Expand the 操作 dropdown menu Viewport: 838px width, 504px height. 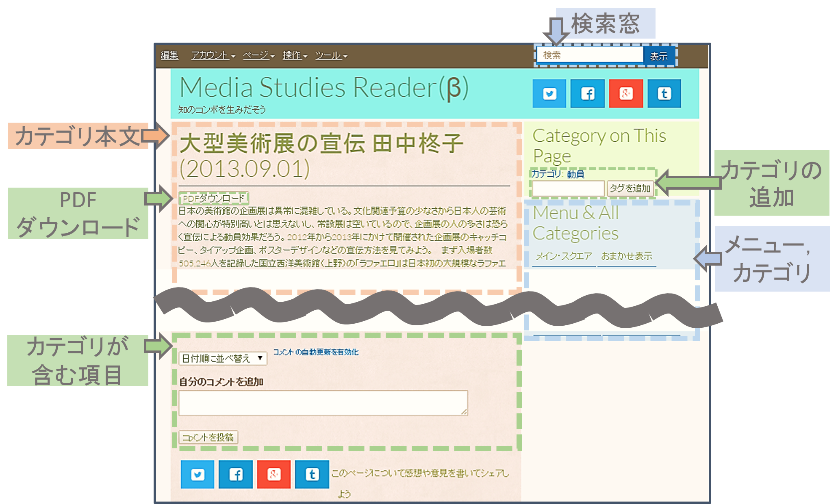click(295, 55)
